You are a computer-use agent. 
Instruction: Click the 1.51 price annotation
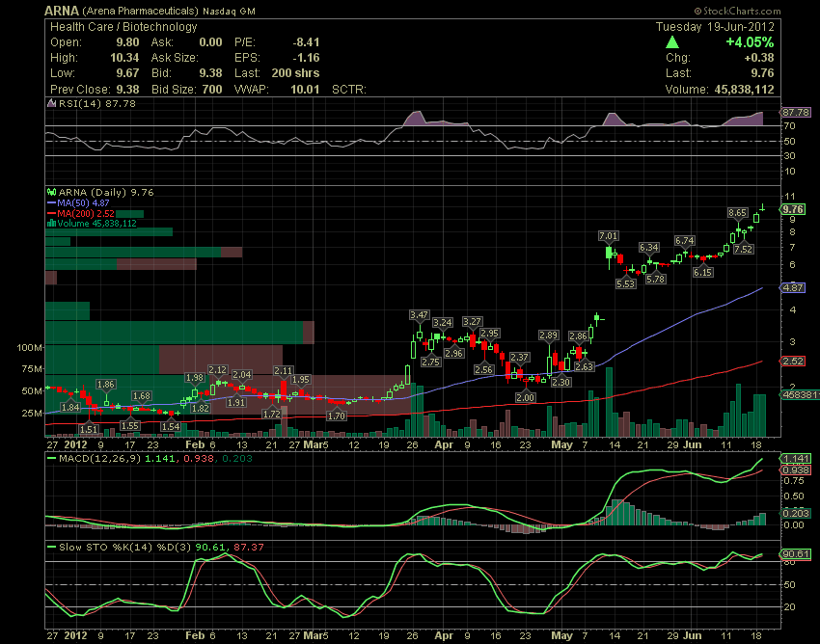tap(89, 429)
